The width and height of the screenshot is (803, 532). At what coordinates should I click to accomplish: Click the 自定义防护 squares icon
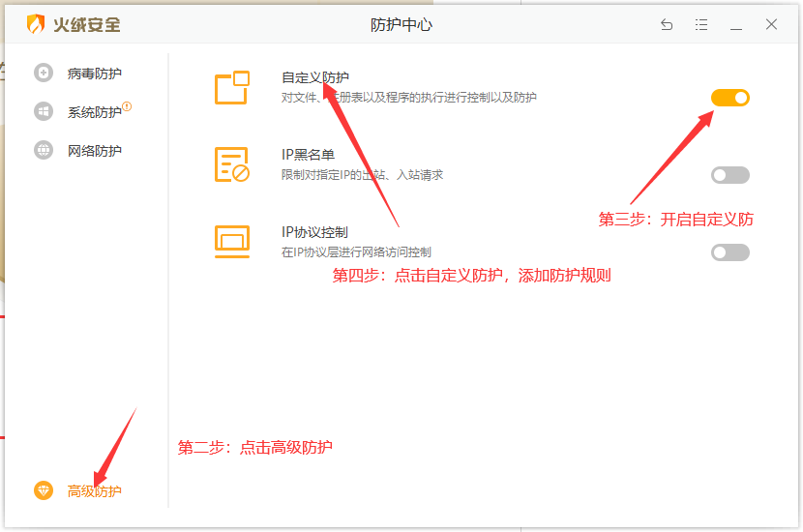click(232, 88)
